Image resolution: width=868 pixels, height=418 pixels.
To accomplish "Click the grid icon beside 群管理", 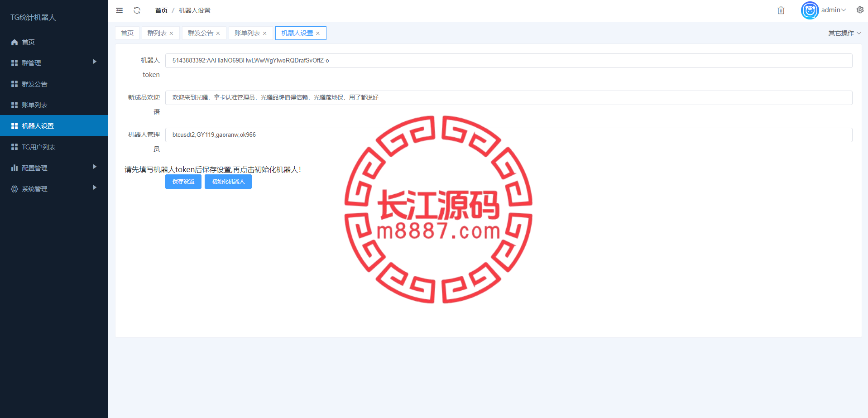I will (14, 63).
